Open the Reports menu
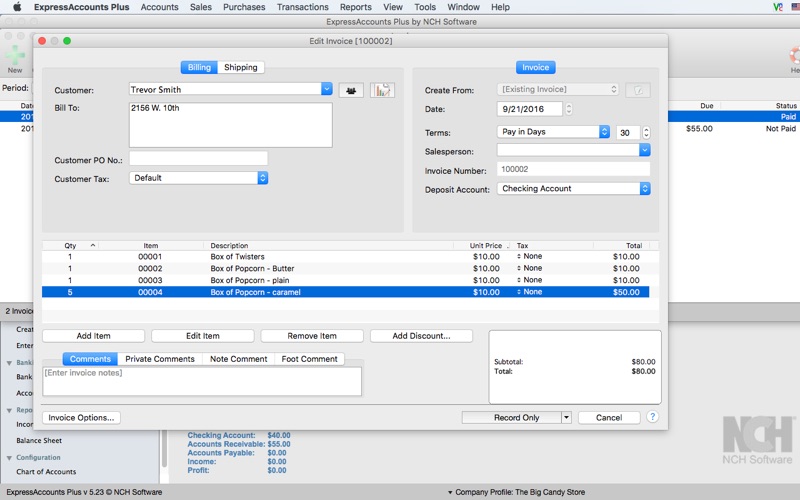Image resolution: width=800 pixels, height=500 pixels. pyautogui.click(x=355, y=7)
